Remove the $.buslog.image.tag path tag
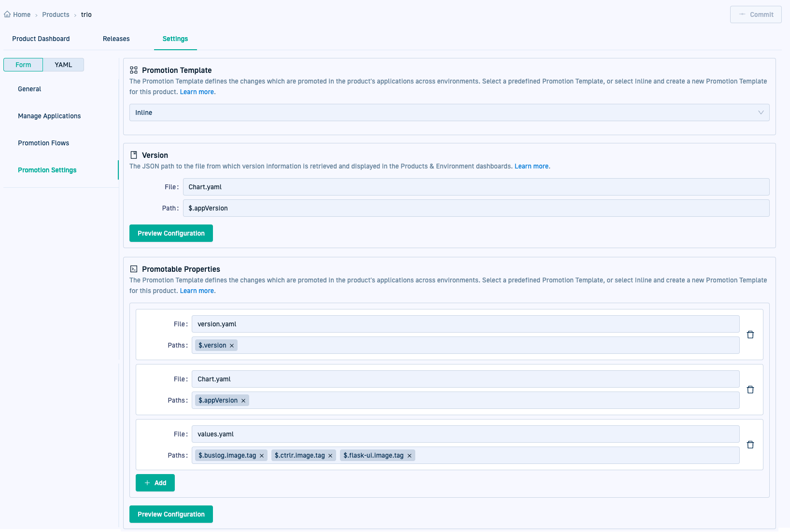790x532 pixels. coord(262,456)
